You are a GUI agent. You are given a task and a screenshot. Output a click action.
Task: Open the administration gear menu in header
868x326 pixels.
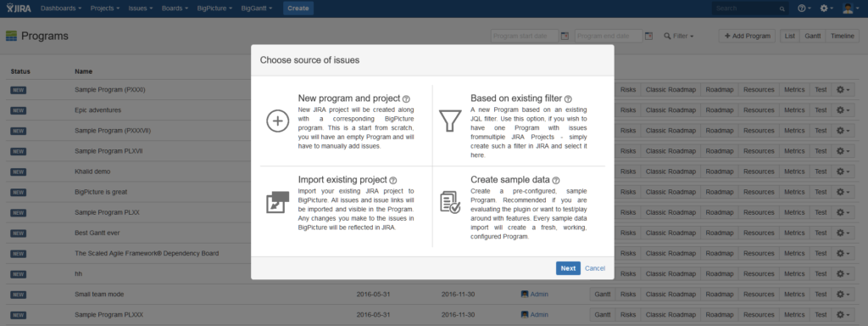pos(826,8)
